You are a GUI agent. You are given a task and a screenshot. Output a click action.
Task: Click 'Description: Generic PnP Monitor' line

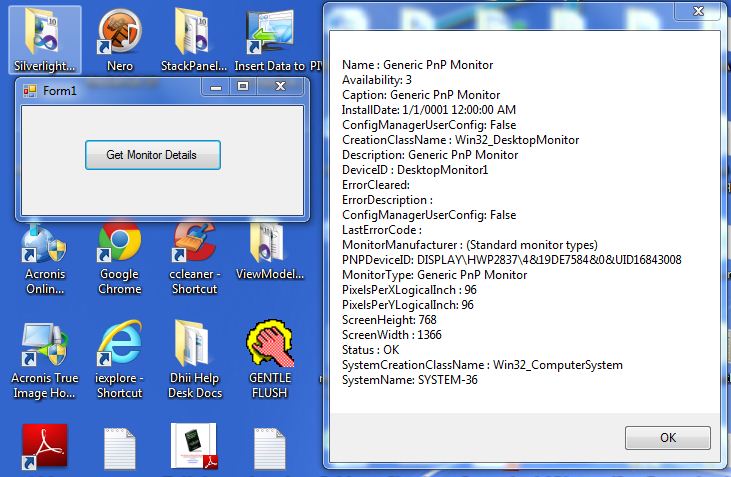click(x=430, y=155)
